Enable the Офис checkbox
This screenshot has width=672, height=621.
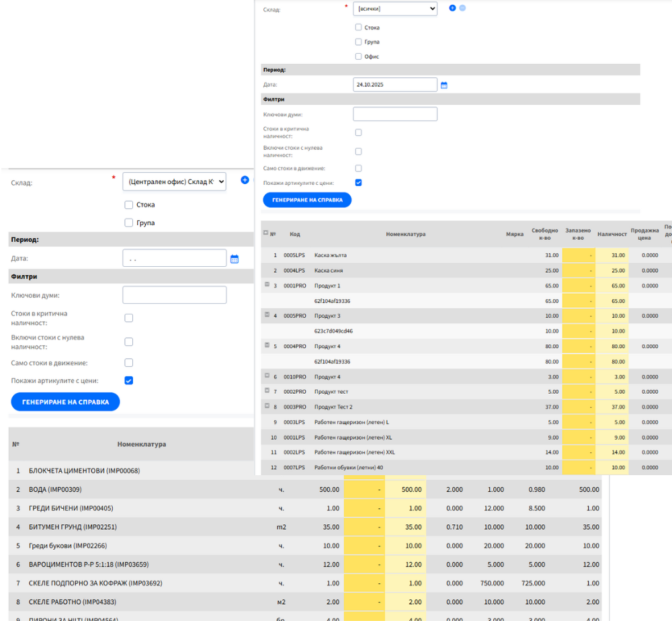[x=358, y=56]
